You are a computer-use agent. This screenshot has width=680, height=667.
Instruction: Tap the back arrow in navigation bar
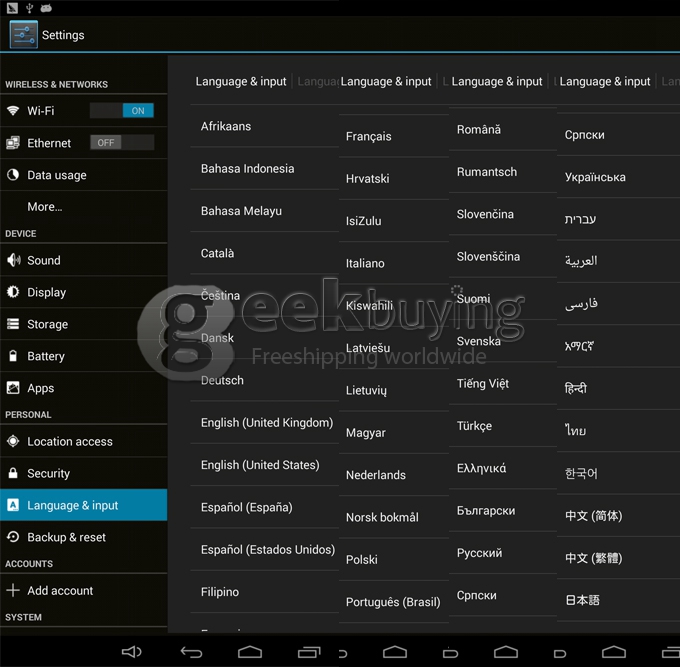click(191, 652)
